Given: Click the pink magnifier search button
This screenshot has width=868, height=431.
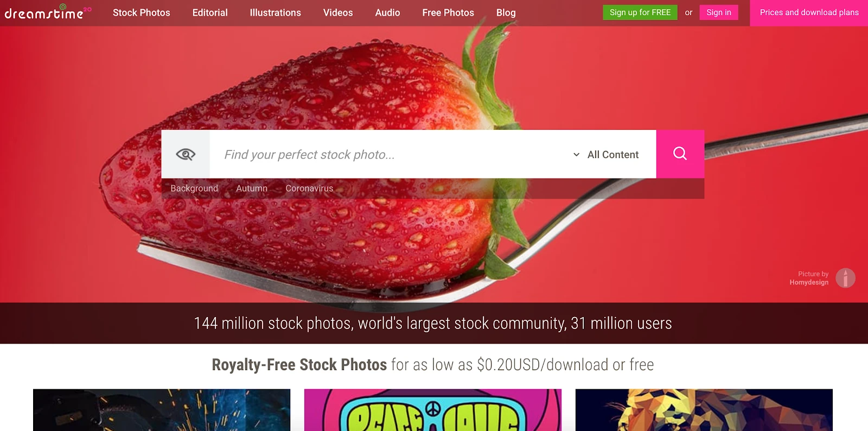Looking at the screenshot, I should point(680,154).
